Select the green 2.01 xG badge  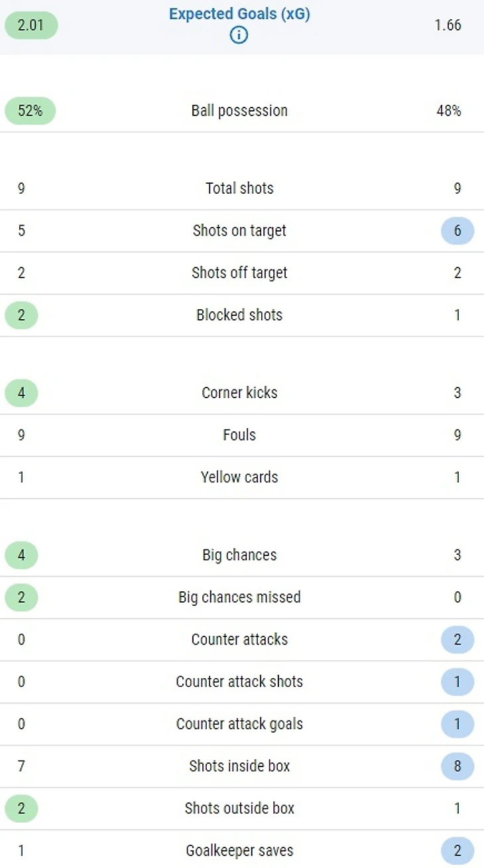point(31,25)
